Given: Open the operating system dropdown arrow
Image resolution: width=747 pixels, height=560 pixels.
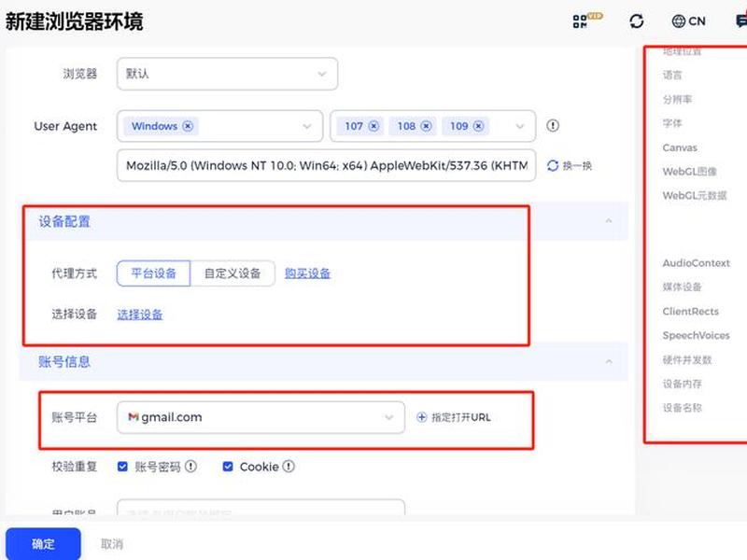Looking at the screenshot, I should pos(307,126).
